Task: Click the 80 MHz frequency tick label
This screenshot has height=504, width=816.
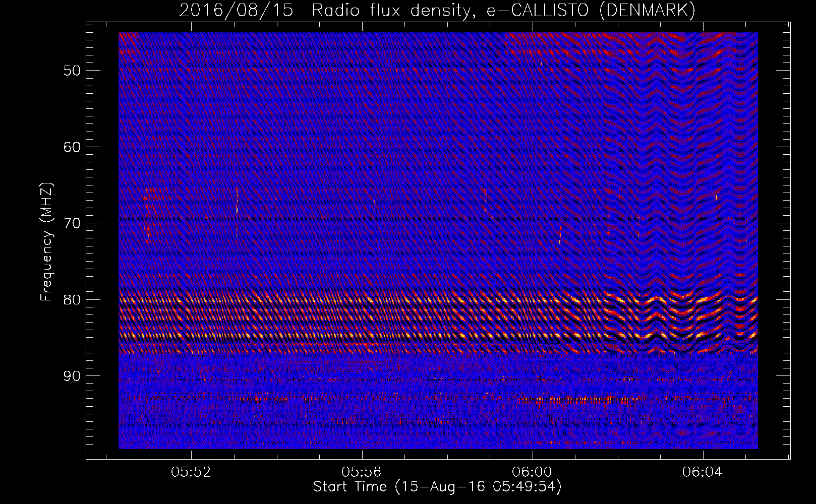Action: coord(72,300)
